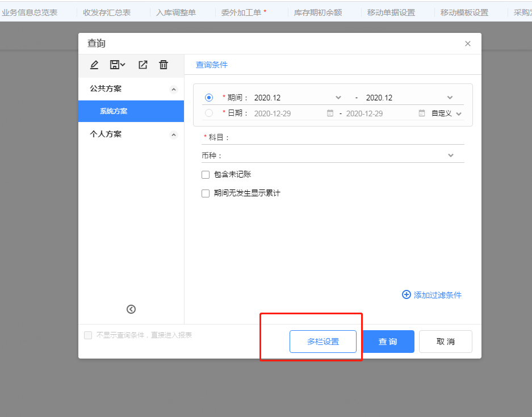This screenshot has height=417, width=532.
Task: Click the 多栏设置 button
Action: (323, 342)
